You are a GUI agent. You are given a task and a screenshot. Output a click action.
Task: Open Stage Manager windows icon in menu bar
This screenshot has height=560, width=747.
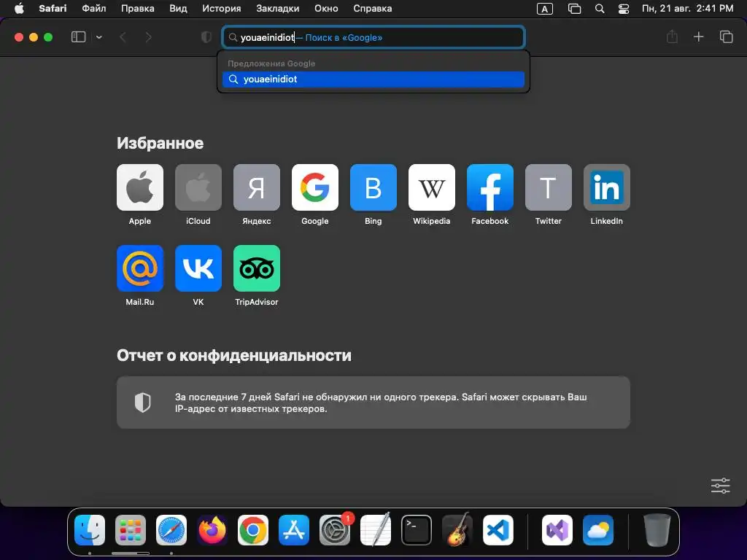click(x=575, y=9)
